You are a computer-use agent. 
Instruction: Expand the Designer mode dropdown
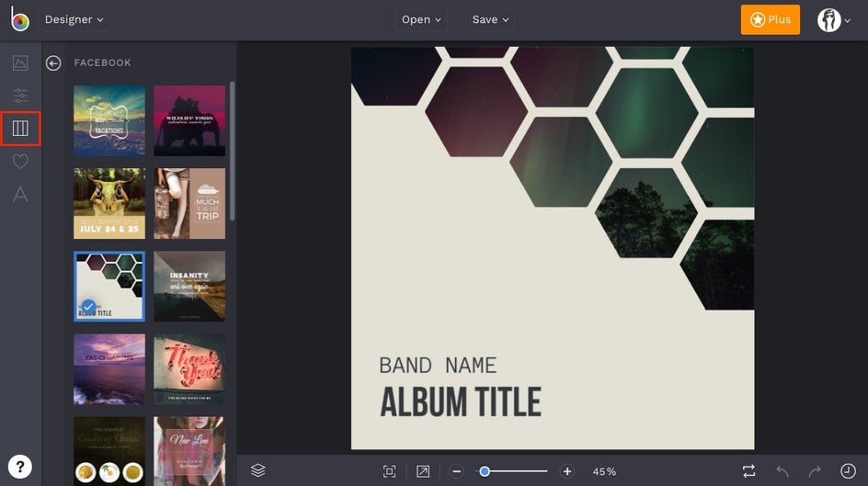74,19
